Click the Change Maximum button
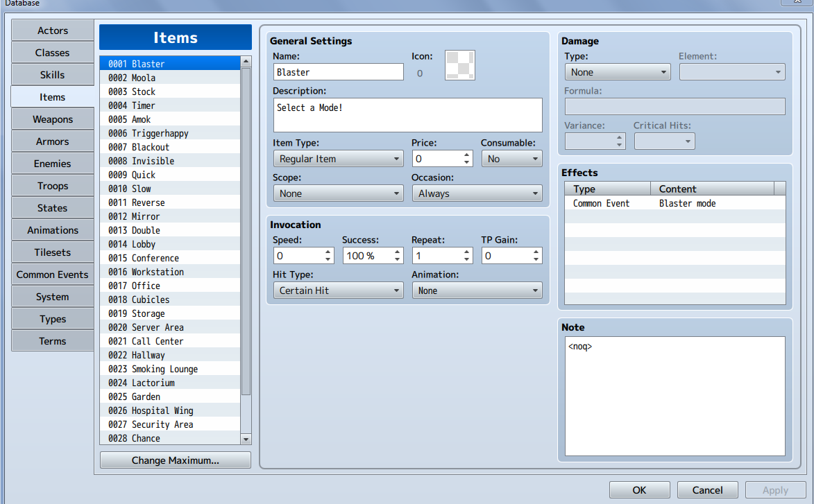The width and height of the screenshot is (814, 504). point(176,460)
